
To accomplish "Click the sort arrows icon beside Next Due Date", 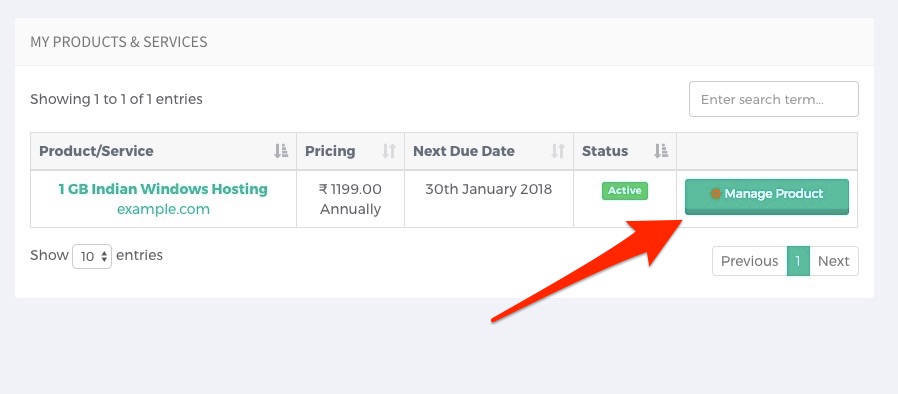I will [x=558, y=151].
